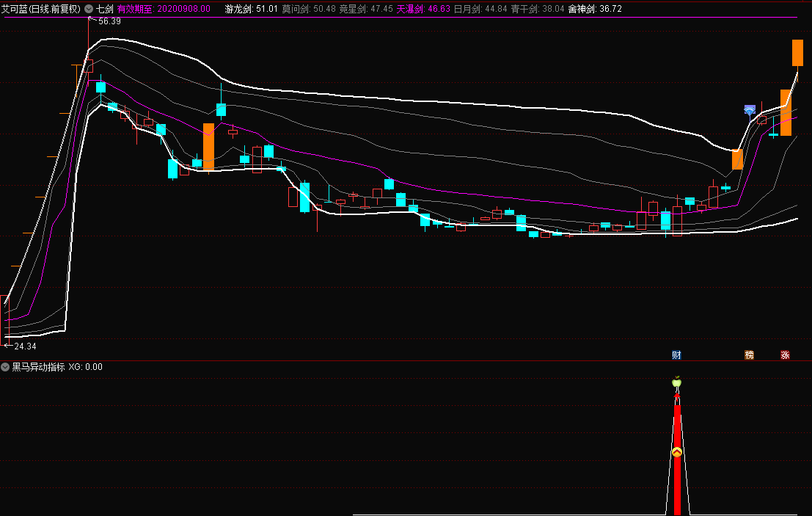
Task: Click the green apple signal icon
Action: point(676,382)
